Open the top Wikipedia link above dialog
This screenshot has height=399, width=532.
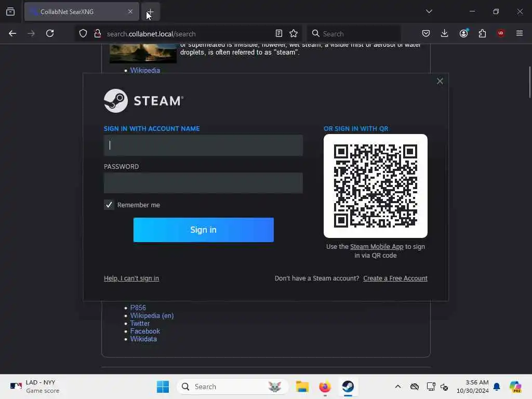(145, 70)
